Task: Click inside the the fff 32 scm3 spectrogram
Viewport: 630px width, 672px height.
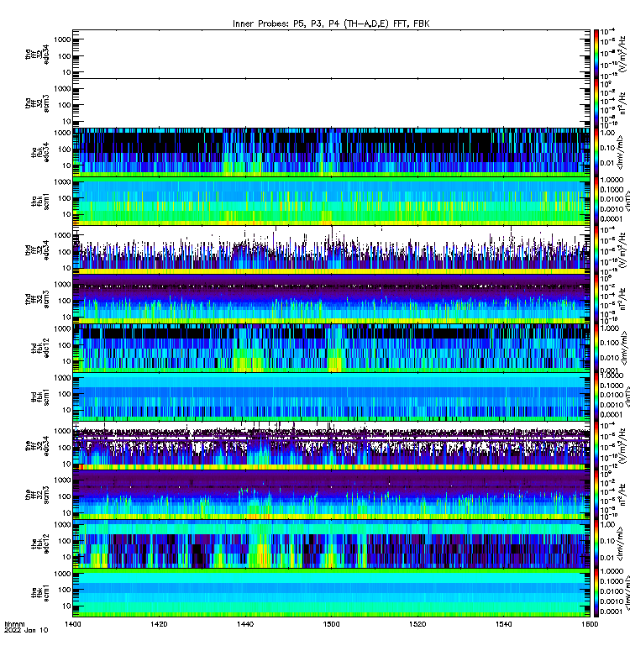Action: pos(331,494)
